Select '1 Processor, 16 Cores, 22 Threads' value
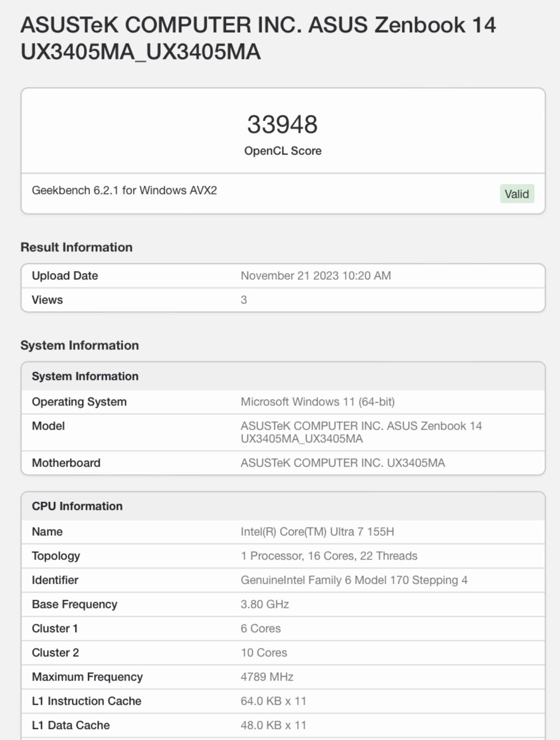This screenshot has height=740, width=560. (329, 555)
